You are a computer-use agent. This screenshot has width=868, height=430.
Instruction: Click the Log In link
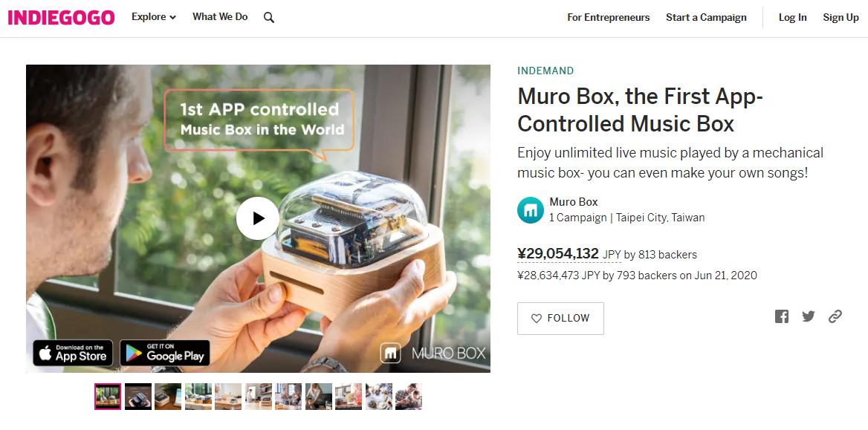point(793,18)
